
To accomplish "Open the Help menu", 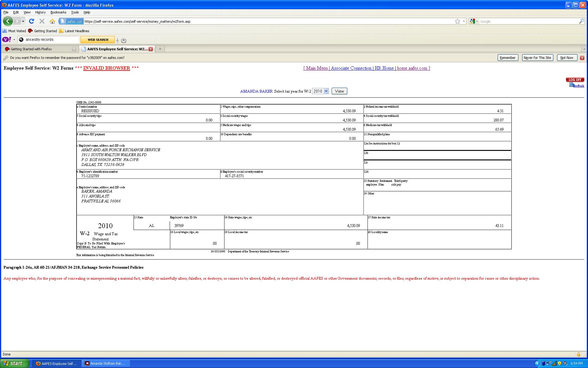I will pyautogui.click(x=87, y=12).
